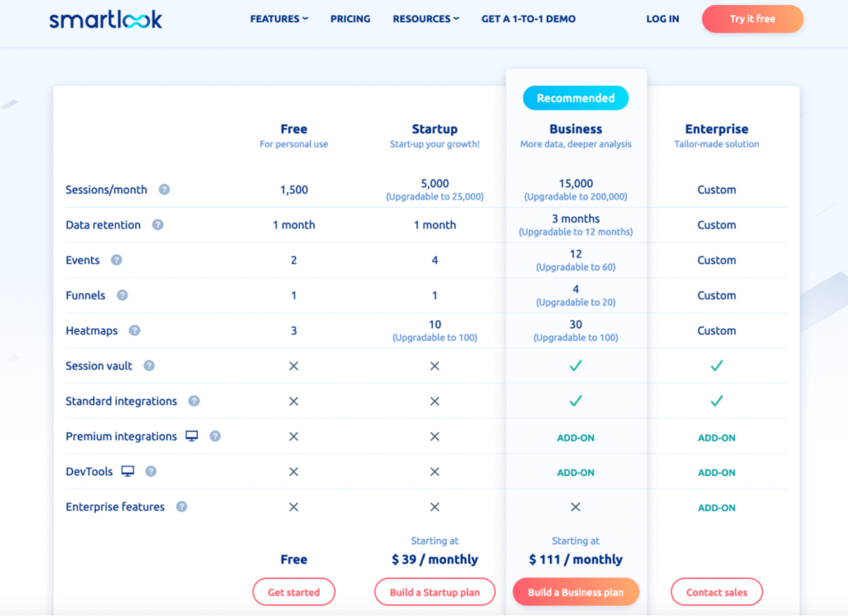
Task: Click the Upgradable to 200,000 note
Action: pos(576,197)
